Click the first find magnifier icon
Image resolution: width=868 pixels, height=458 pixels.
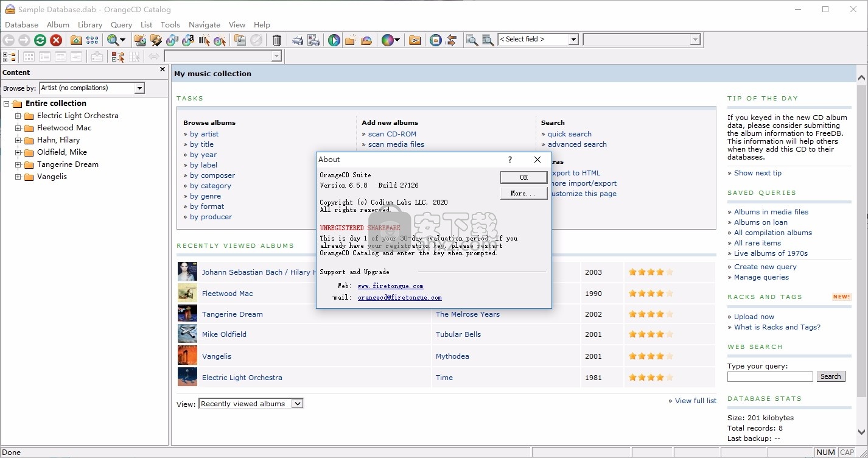pyautogui.click(x=472, y=40)
